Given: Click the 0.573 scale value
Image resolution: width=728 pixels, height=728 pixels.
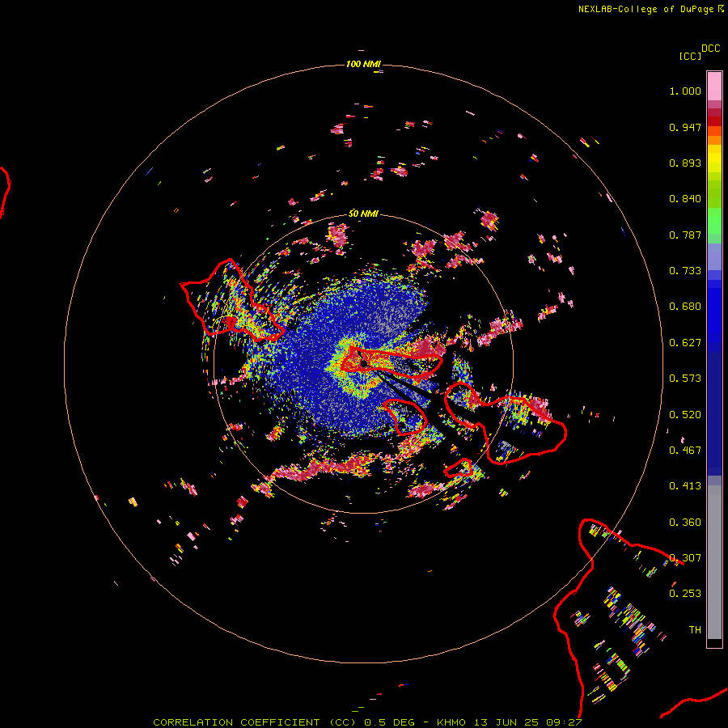Looking at the screenshot, I should (685, 379).
